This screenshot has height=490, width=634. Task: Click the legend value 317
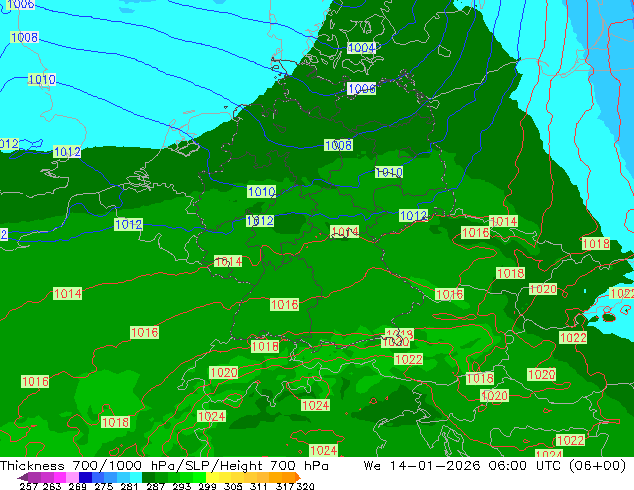tap(285, 486)
